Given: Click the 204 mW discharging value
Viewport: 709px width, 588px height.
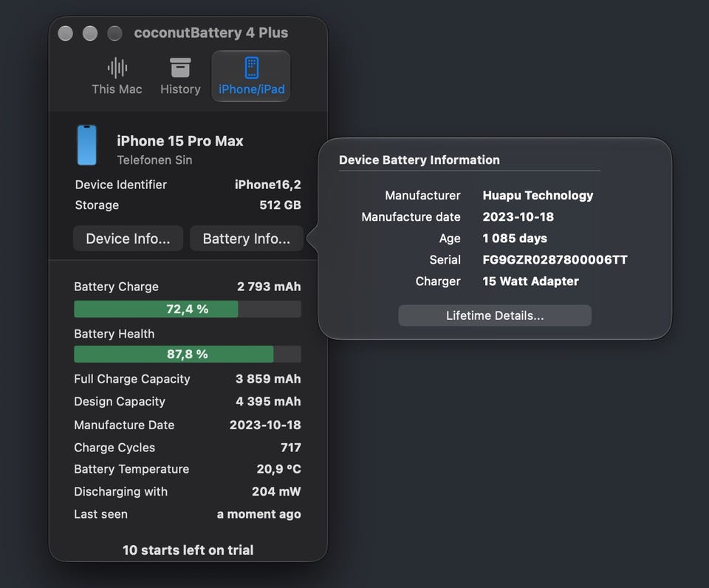Looking at the screenshot, I should tap(276, 491).
